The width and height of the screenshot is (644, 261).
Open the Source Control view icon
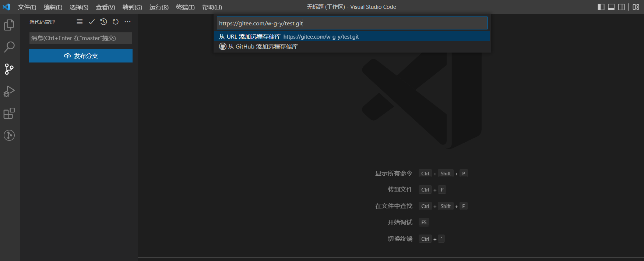coord(9,69)
